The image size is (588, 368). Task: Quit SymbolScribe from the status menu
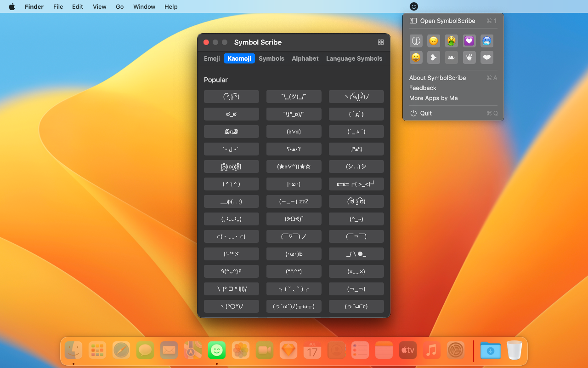453,113
